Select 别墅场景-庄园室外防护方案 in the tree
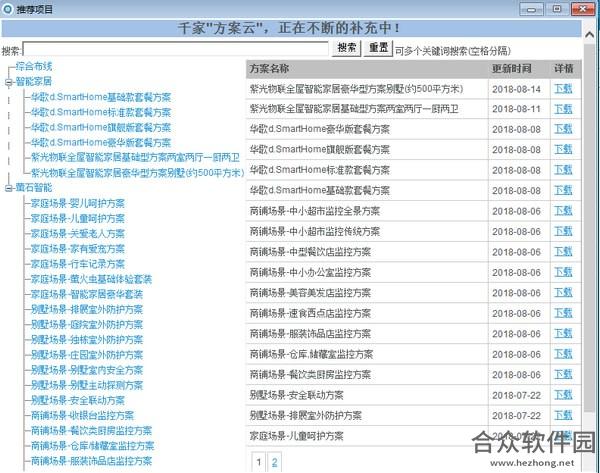Screen dimensions: 600x473 [x=87, y=355]
